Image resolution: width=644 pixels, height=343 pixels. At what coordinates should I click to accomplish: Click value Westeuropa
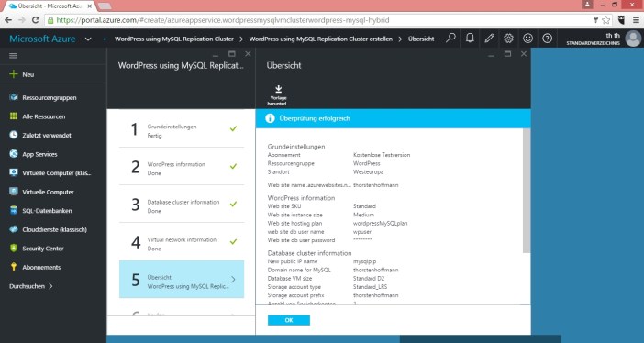(x=369, y=171)
